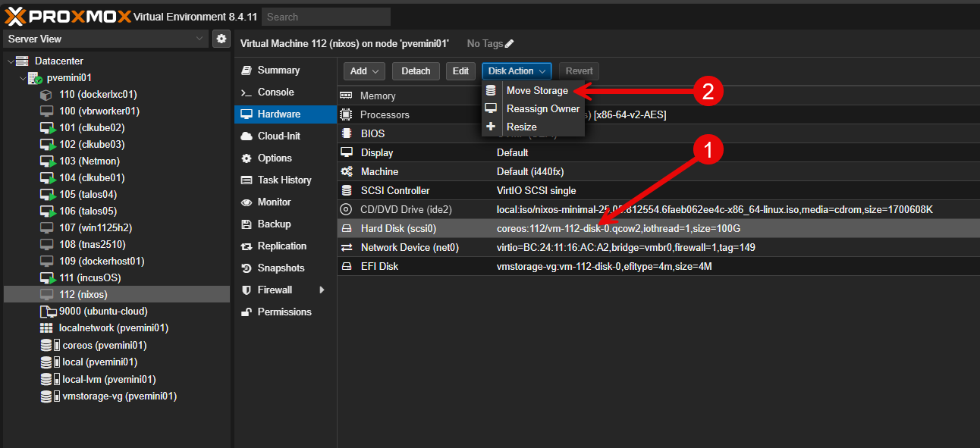This screenshot has width=980, height=448.
Task: Click the pvemini01 node icon
Action: pos(36,78)
